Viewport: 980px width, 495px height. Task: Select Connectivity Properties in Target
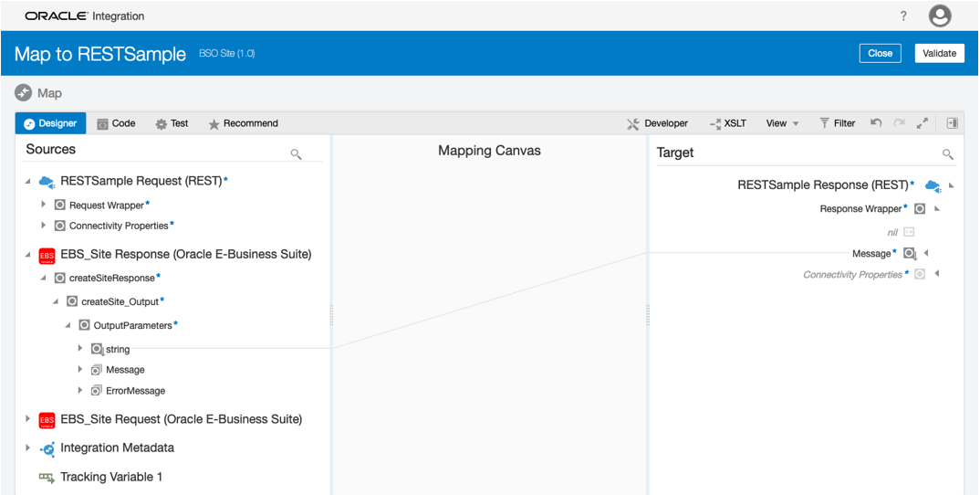pos(852,274)
